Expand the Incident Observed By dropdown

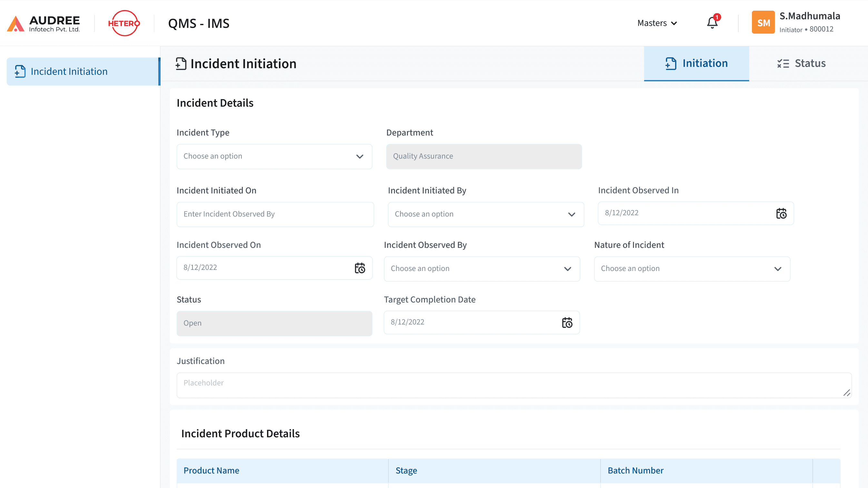point(481,269)
